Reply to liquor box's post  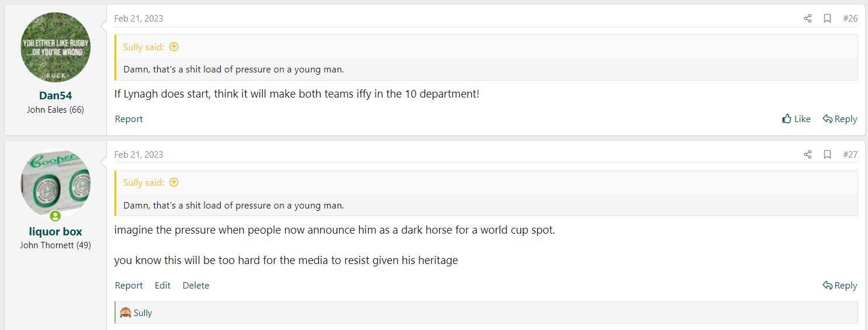(x=839, y=286)
